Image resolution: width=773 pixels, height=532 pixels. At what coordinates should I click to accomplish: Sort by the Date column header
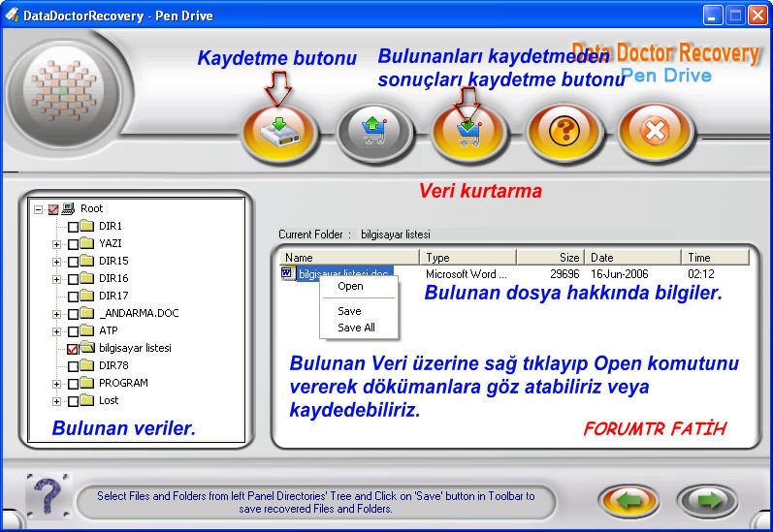(632, 257)
